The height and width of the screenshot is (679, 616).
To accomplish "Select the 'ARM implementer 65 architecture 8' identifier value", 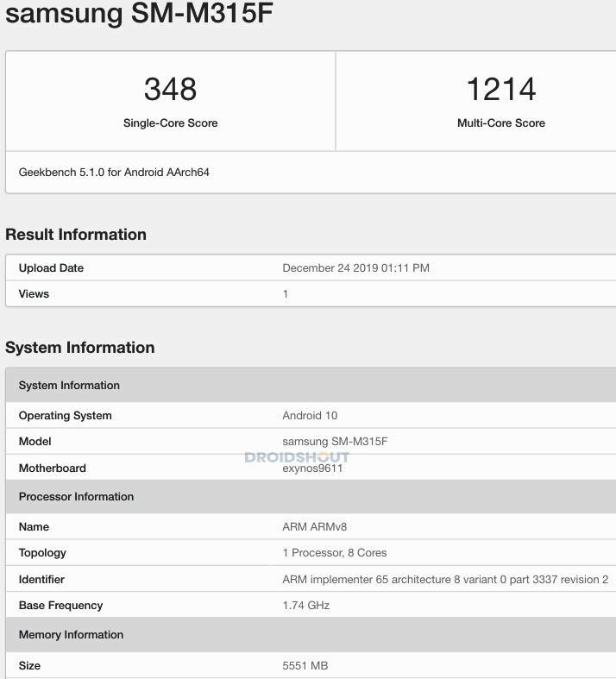I will (x=445, y=580).
